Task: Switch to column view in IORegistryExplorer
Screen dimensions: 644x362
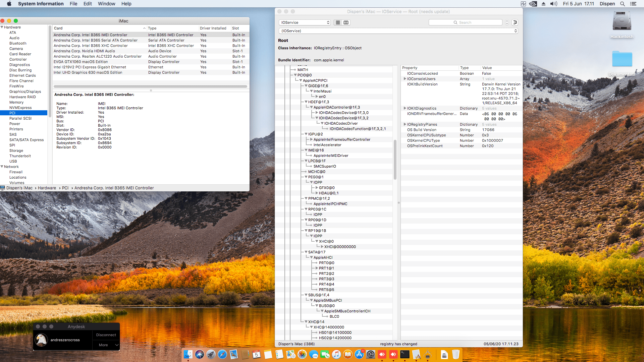Action: point(346,22)
